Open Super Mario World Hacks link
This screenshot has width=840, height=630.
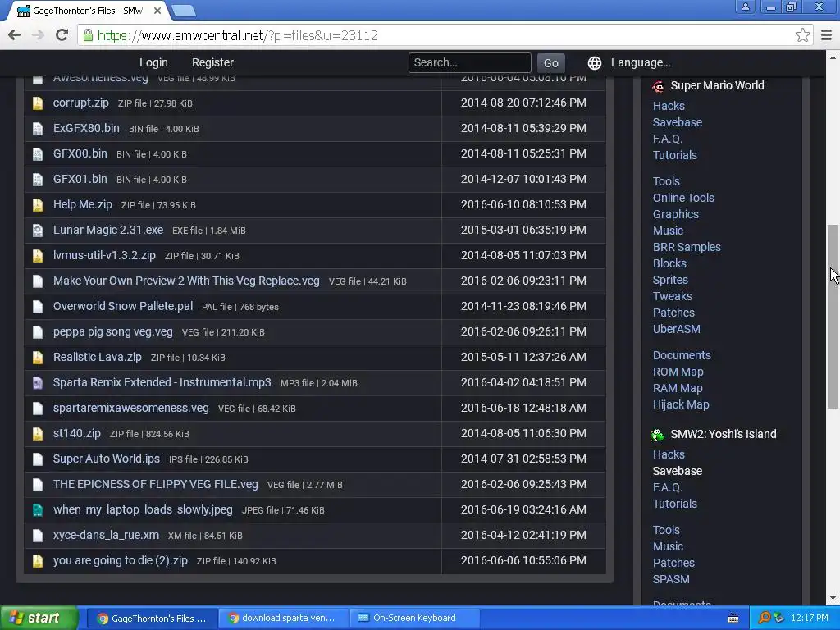(669, 106)
